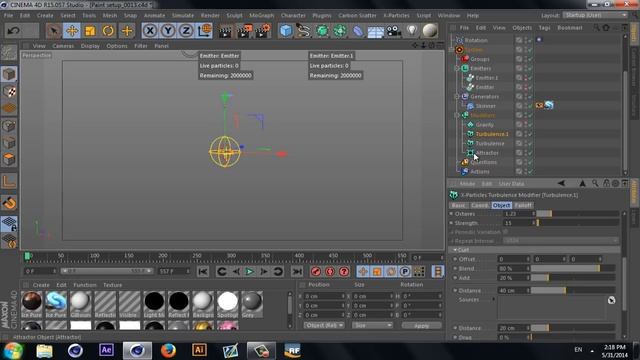Toggle Y axis lock
The width and height of the screenshot is (640, 360).
coord(168,31)
